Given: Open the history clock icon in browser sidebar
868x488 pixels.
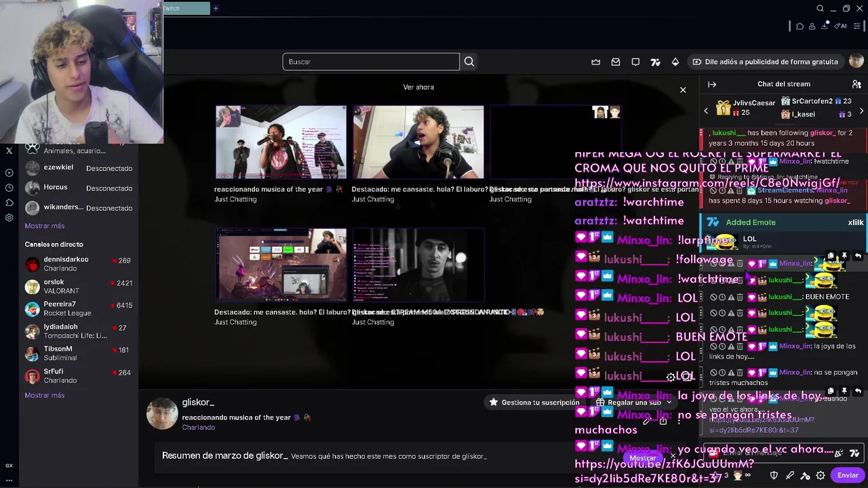Looking at the screenshot, I should coord(9,188).
